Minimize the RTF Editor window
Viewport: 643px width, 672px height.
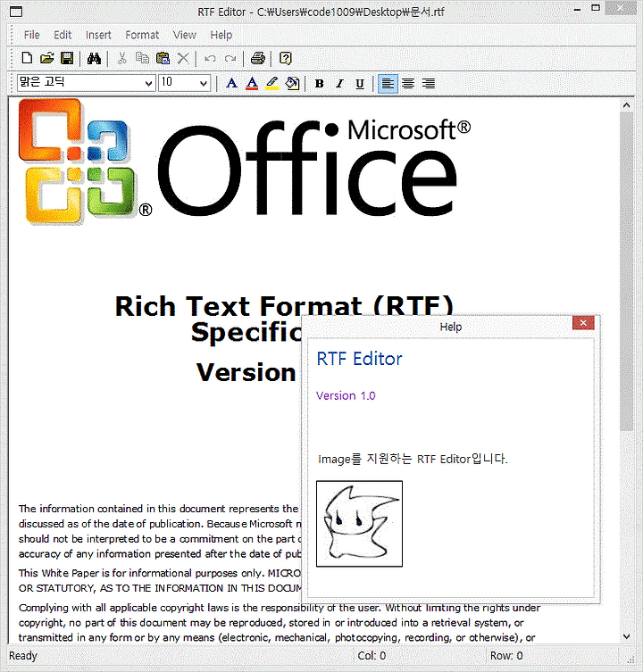point(578,8)
